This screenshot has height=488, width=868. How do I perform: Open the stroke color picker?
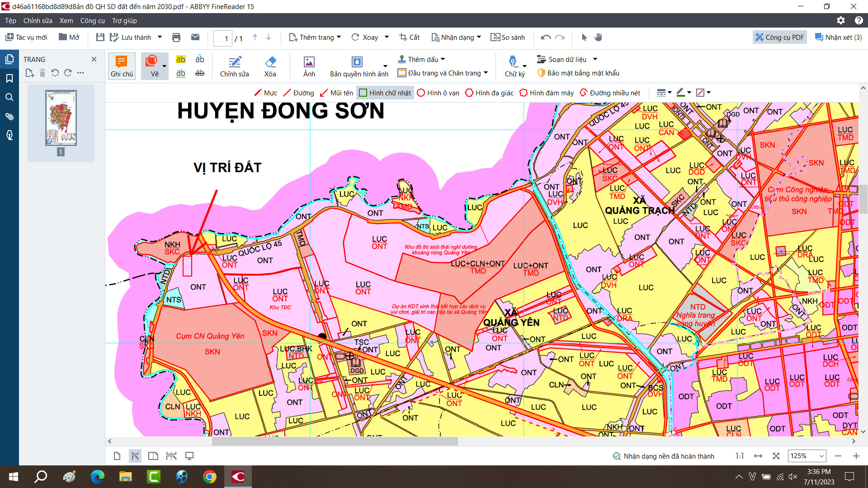(684, 93)
